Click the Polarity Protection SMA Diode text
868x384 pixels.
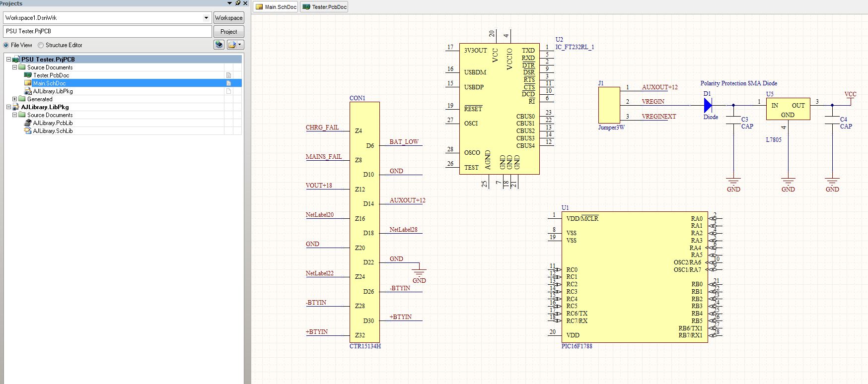(x=738, y=83)
